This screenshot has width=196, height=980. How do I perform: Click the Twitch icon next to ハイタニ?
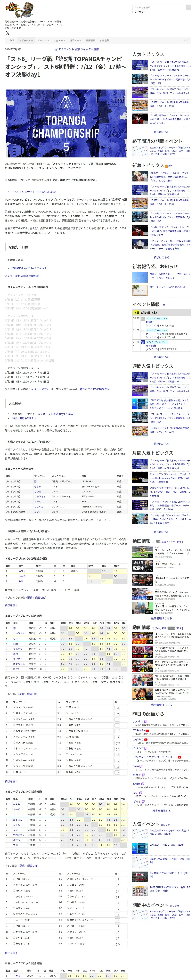tap(146, 721)
